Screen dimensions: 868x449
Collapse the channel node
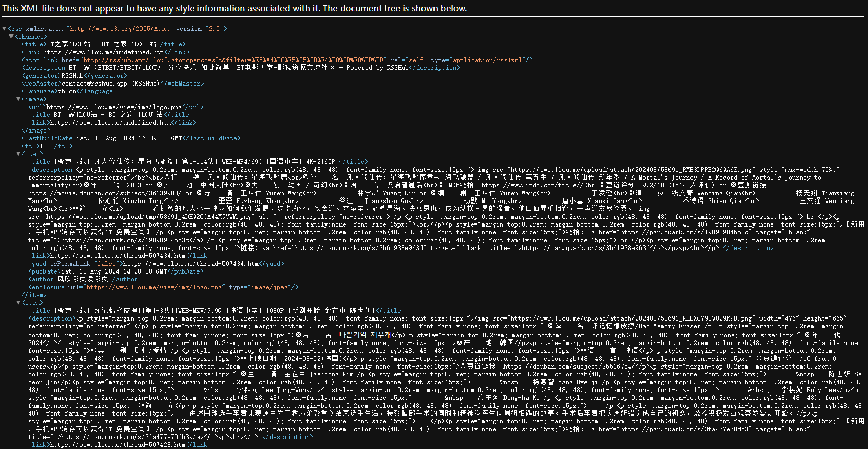click(11, 37)
